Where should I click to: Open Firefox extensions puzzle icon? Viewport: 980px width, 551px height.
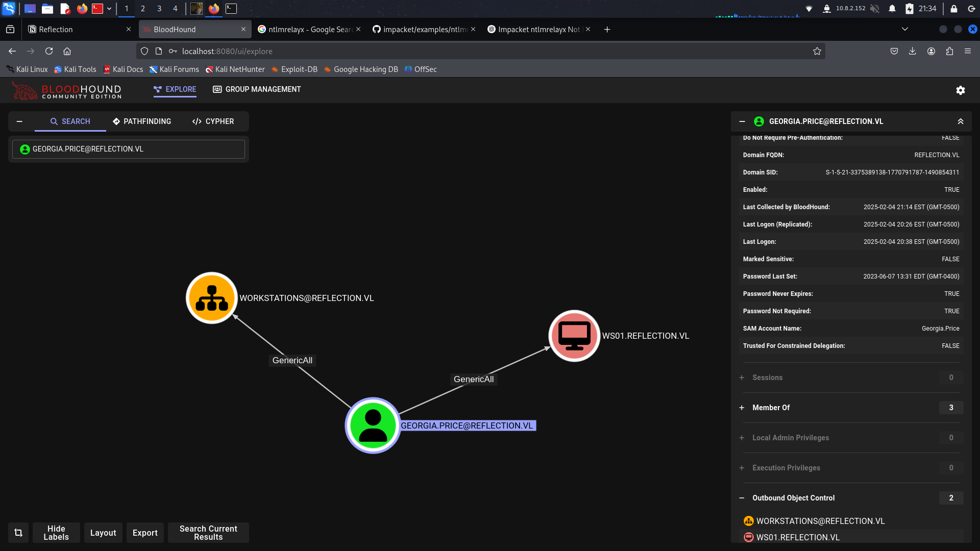949,51
